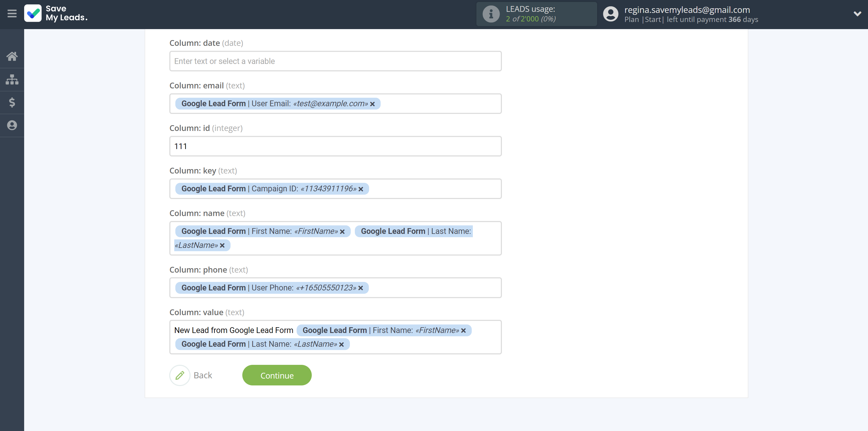Click the user avatar icon in header

tap(611, 14)
